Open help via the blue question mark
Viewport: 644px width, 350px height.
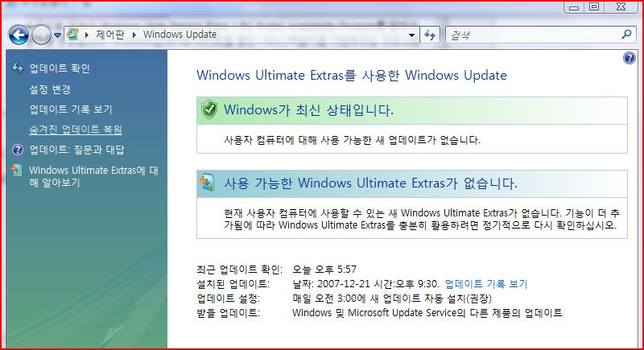[629, 58]
